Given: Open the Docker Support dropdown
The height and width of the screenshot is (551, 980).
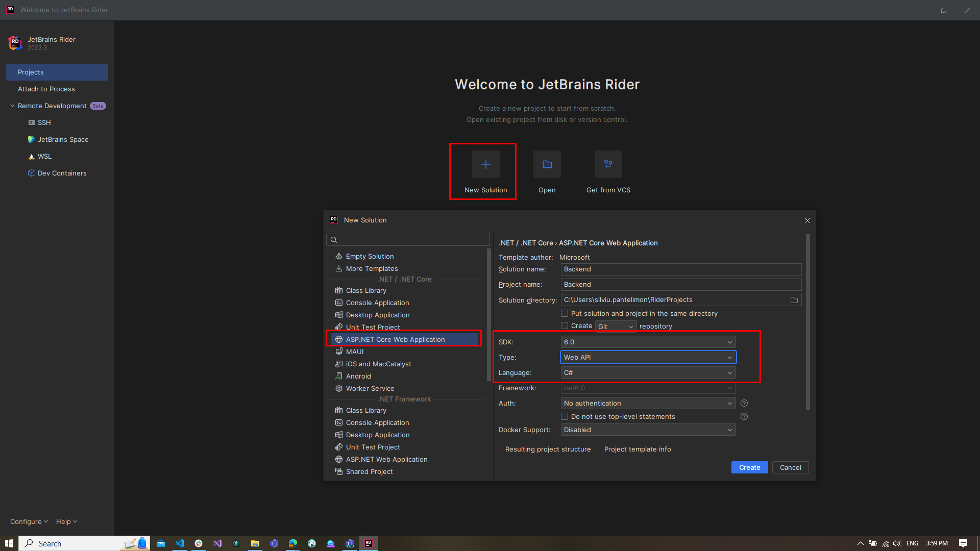Looking at the screenshot, I should (648, 430).
